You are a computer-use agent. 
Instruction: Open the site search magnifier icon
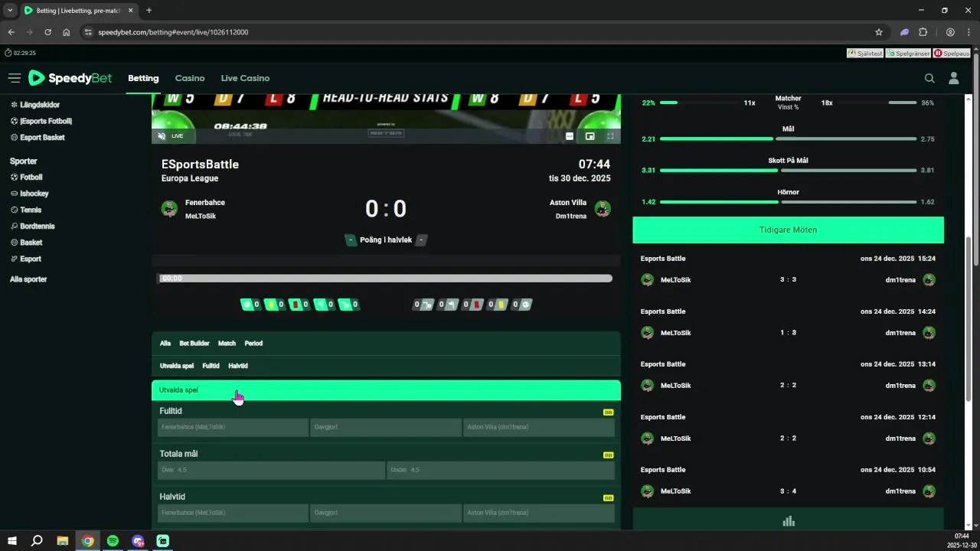click(929, 78)
